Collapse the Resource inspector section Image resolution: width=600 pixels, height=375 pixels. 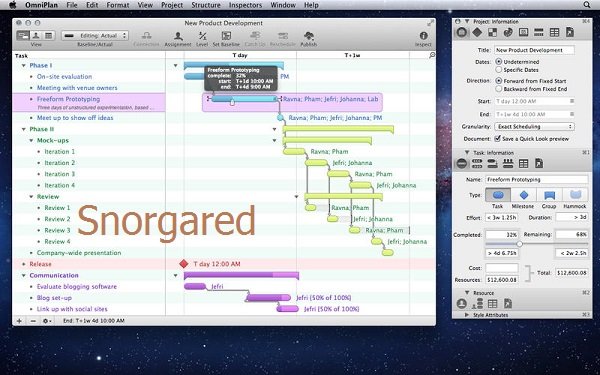click(467, 293)
